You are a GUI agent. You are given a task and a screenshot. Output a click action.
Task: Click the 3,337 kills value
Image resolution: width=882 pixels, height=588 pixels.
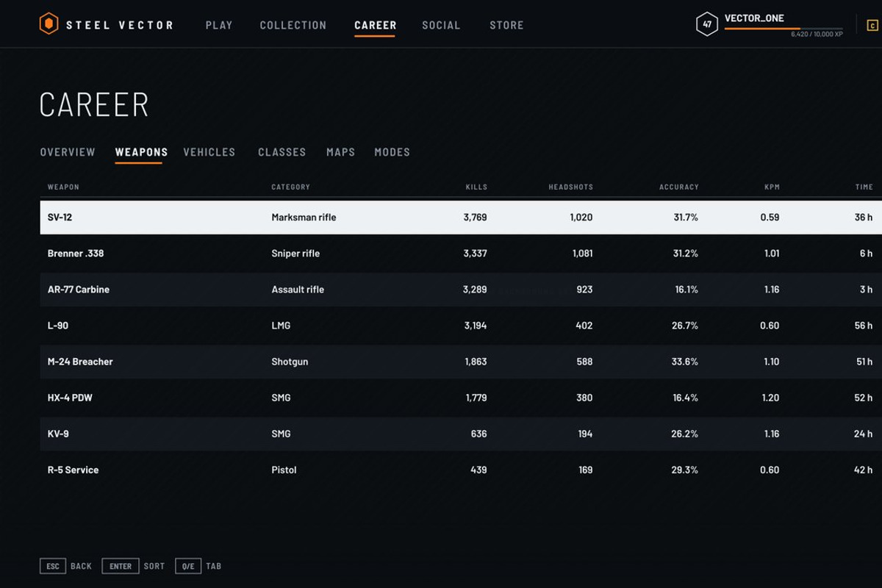pyautogui.click(x=475, y=254)
